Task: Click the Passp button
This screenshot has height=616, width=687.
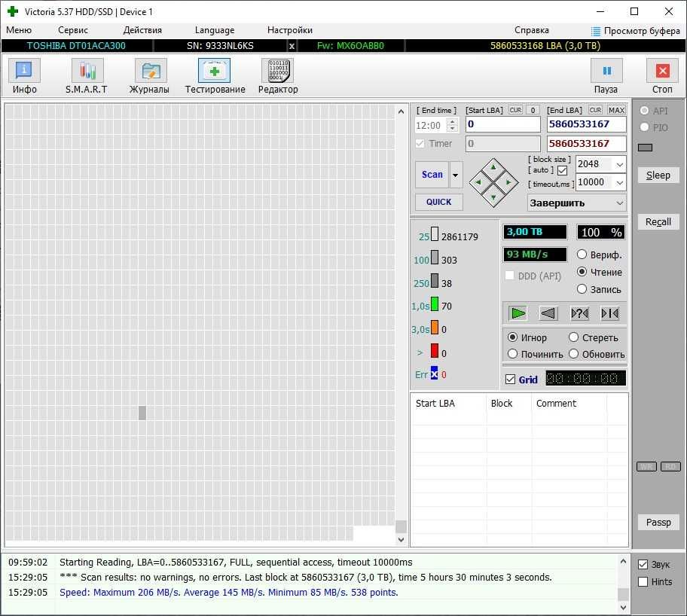Action: pos(658,522)
